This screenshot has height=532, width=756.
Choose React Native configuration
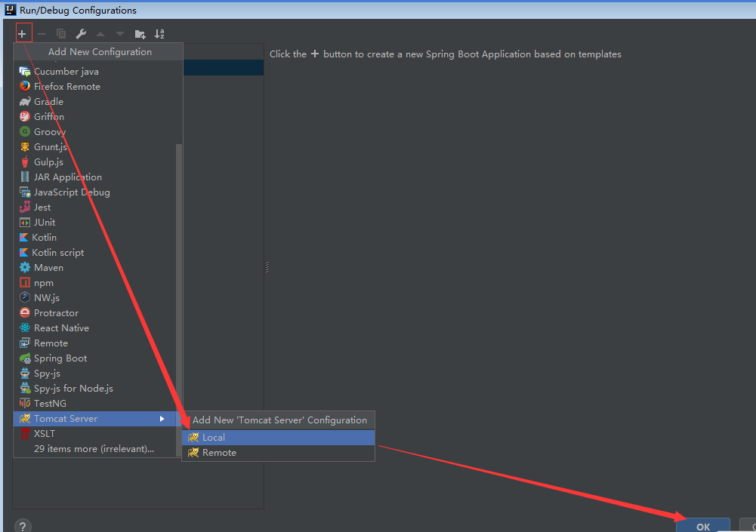point(95,328)
